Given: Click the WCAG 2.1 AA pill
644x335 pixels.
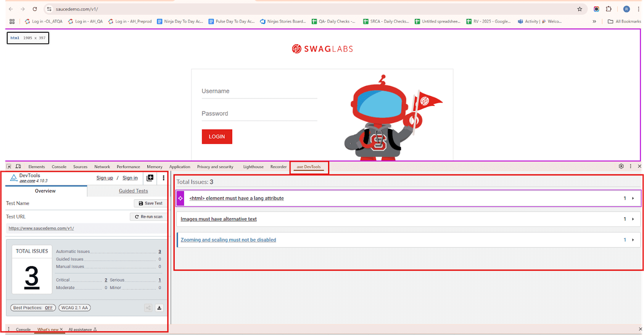Looking at the screenshot, I should point(75,308).
